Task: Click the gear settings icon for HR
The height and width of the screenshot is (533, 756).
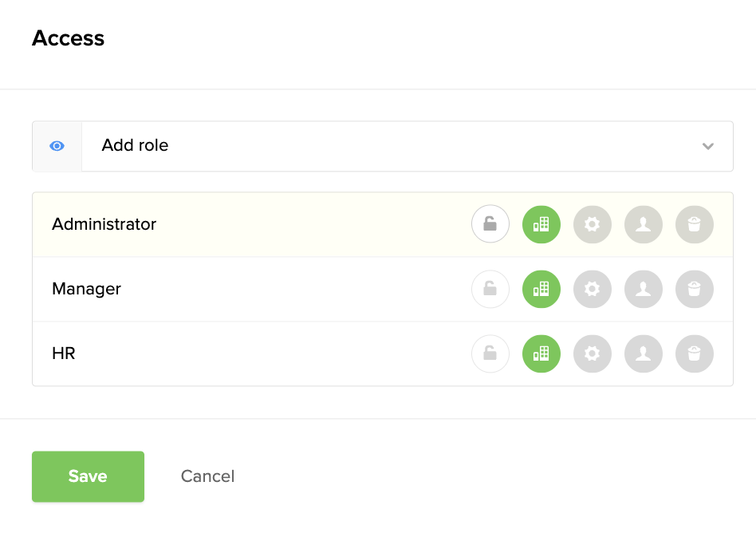Action: click(x=593, y=353)
